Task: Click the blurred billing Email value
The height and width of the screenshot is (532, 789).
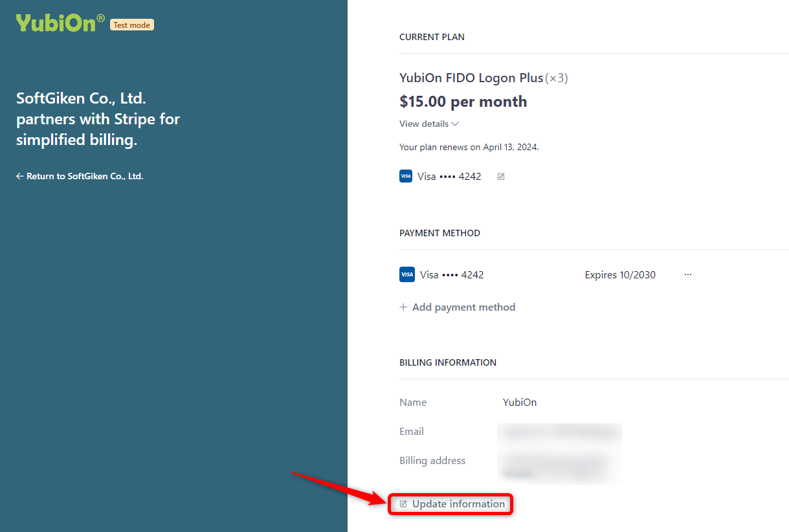Action: click(559, 432)
